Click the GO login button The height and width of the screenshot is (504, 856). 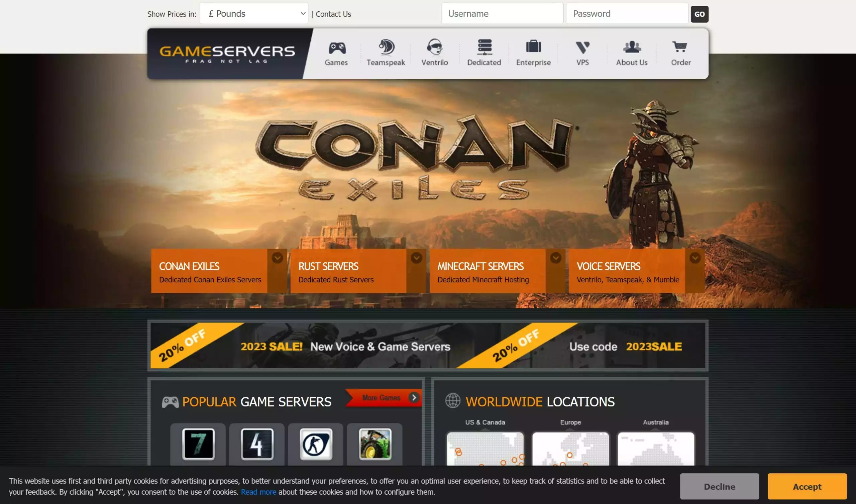(x=700, y=14)
